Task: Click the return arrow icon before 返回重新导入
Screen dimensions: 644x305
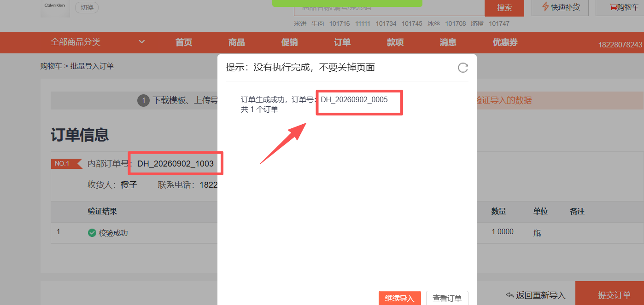Action: point(509,295)
